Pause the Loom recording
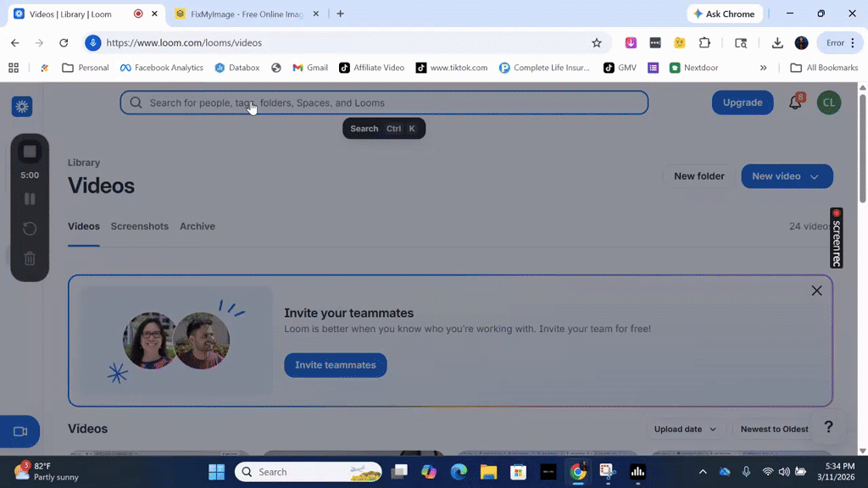Viewport: 868px width, 488px height. click(x=30, y=198)
